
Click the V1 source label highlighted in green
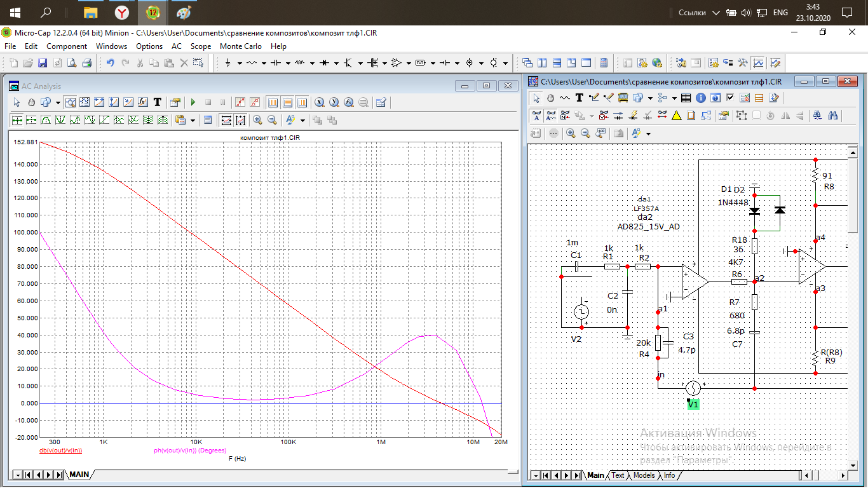[693, 404]
